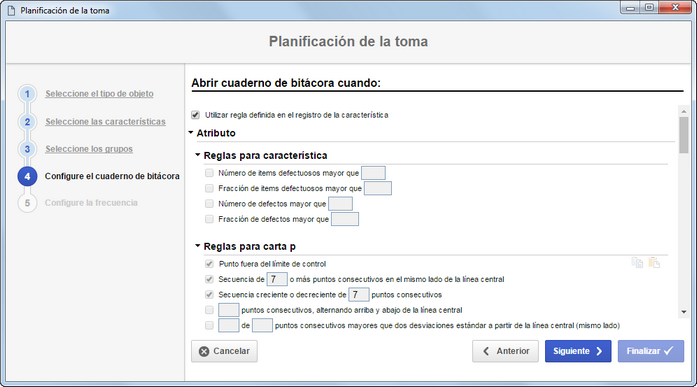Check 'Número de defectos mayor que' option
The width and height of the screenshot is (697, 387).
[209, 203]
